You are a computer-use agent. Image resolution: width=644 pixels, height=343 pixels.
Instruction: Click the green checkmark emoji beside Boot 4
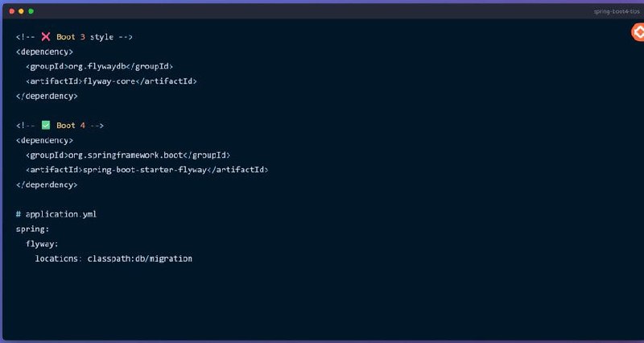[46, 126]
